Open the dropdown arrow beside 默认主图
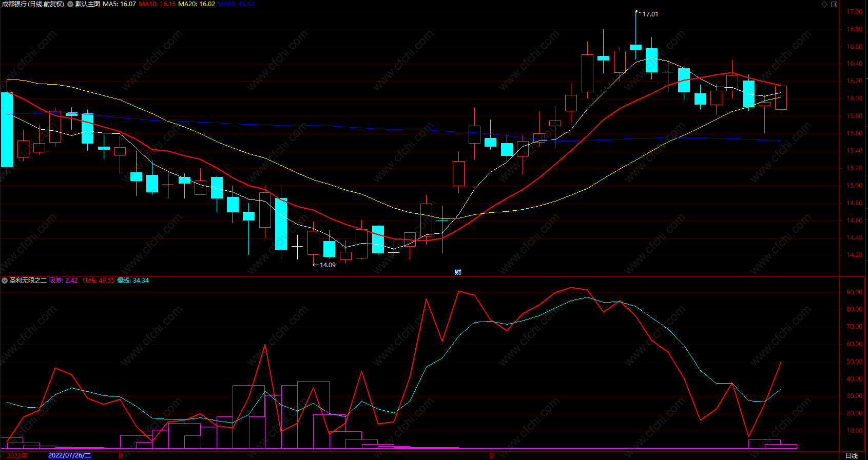 [70, 4]
